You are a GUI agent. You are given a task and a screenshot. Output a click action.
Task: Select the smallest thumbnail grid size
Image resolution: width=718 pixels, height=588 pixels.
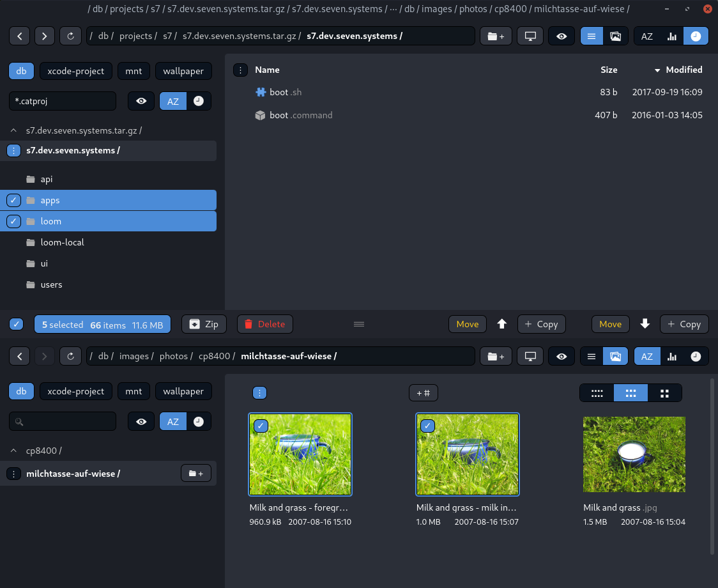pos(597,393)
